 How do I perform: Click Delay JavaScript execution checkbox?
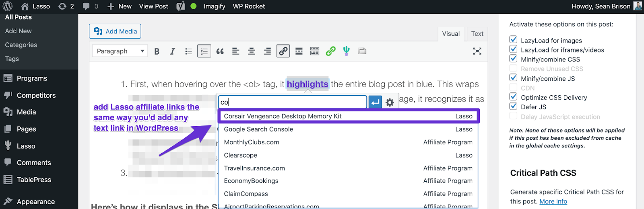click(x=513, y=116)
